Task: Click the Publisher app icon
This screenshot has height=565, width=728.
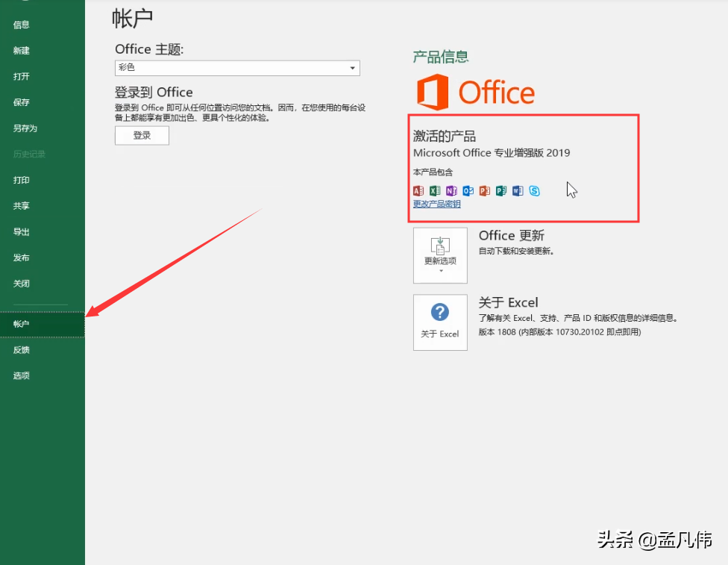Action: pyautogui.click(x=501, y=190)
